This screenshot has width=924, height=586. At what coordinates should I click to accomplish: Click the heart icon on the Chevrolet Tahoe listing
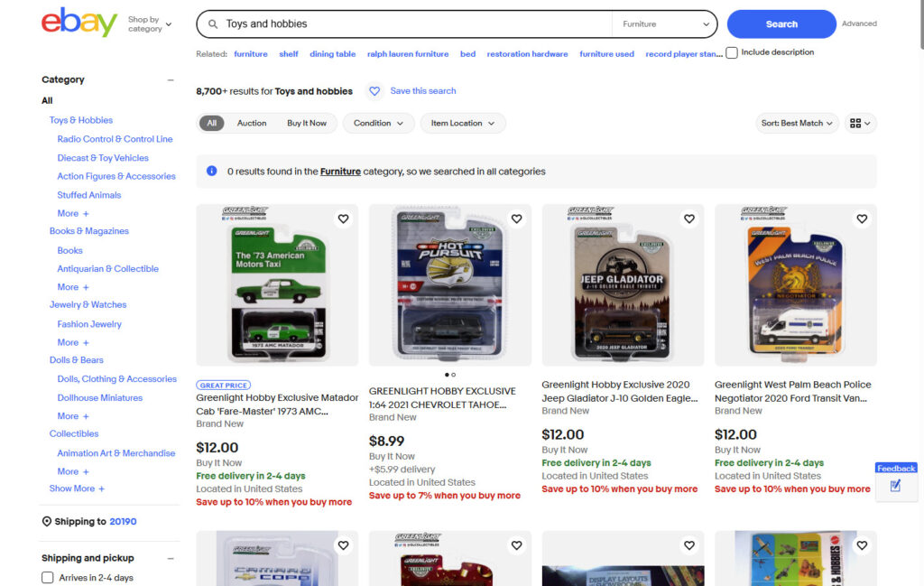click(516, 219)
